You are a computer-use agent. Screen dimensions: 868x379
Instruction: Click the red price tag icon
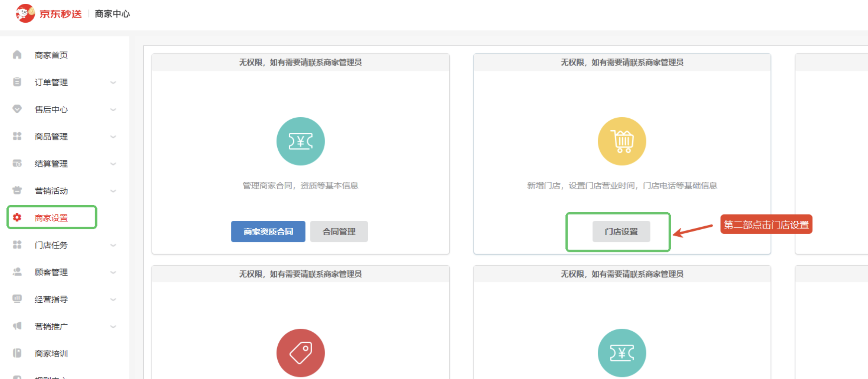tap(300, 353)
